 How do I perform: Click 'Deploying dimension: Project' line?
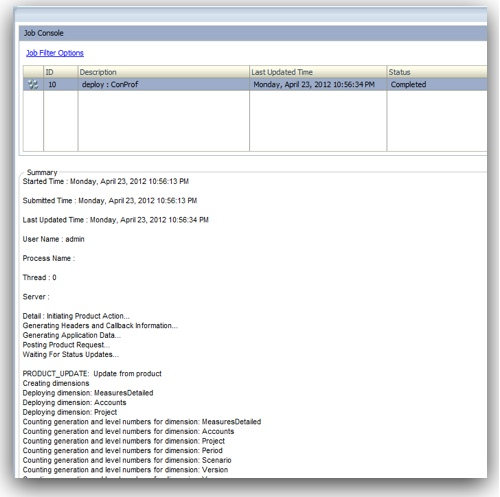click(70, 412)
